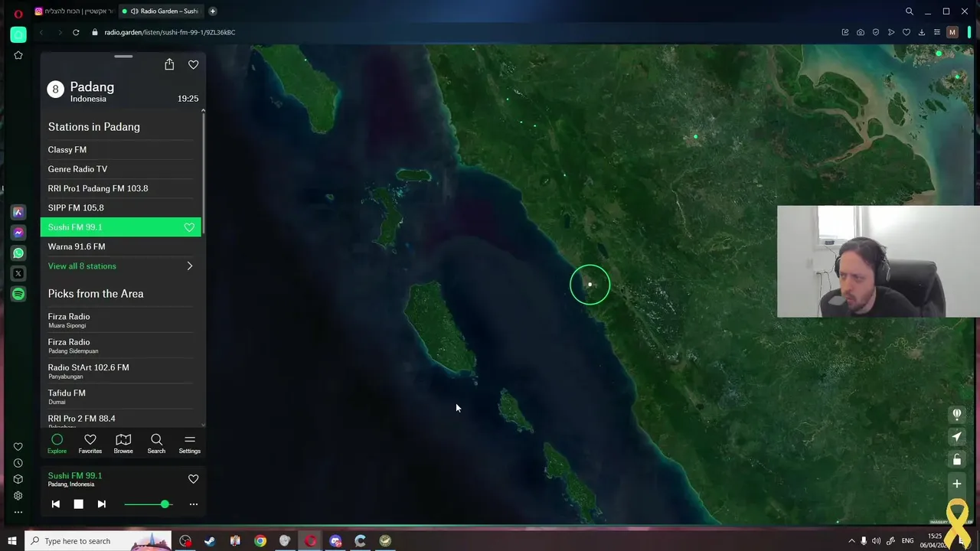Open Aria AI in the Opera sidebar
The image size is (980, 551).
(x=18, y=212)
